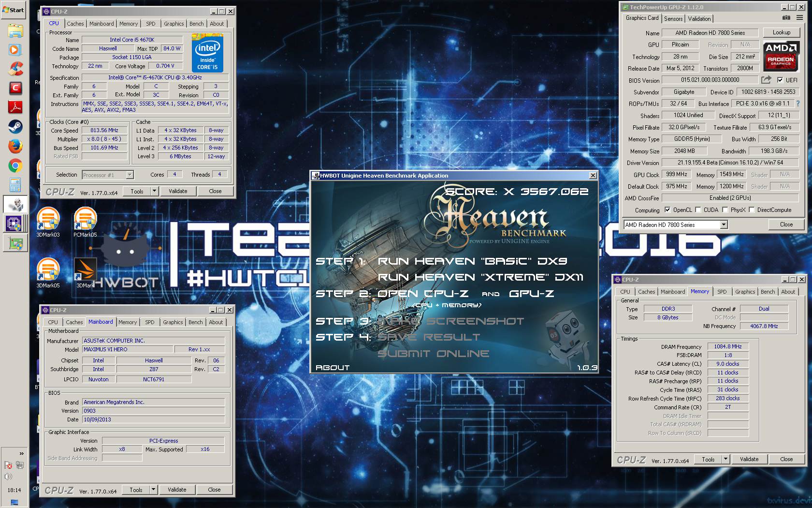Click Validate in CPU-Z processor window
Screen dimensions: 812x508
click(177, 191)
